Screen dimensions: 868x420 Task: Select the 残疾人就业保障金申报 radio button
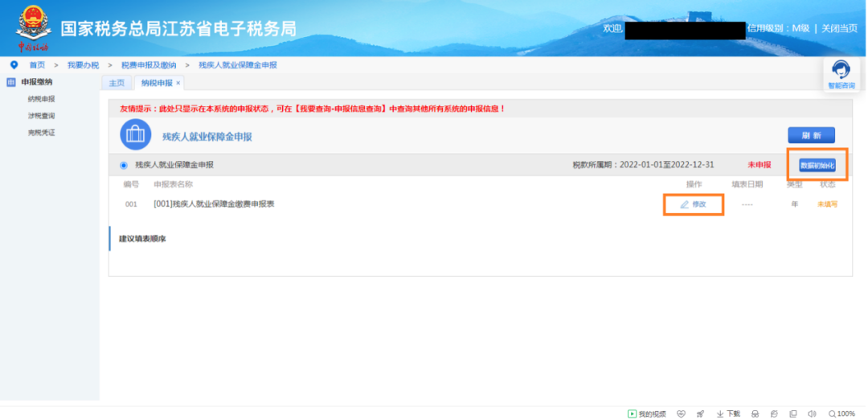point(124,165)
